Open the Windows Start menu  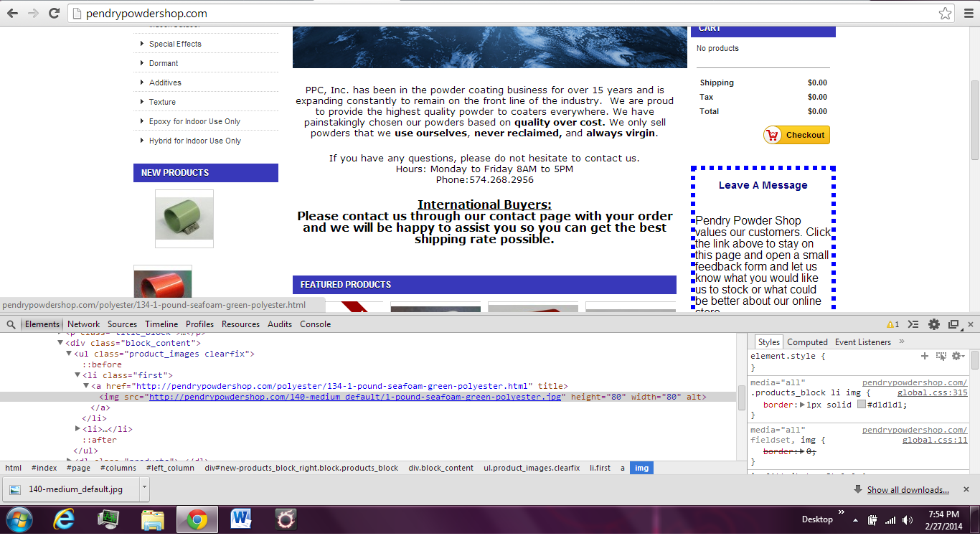tap(19, 519)
